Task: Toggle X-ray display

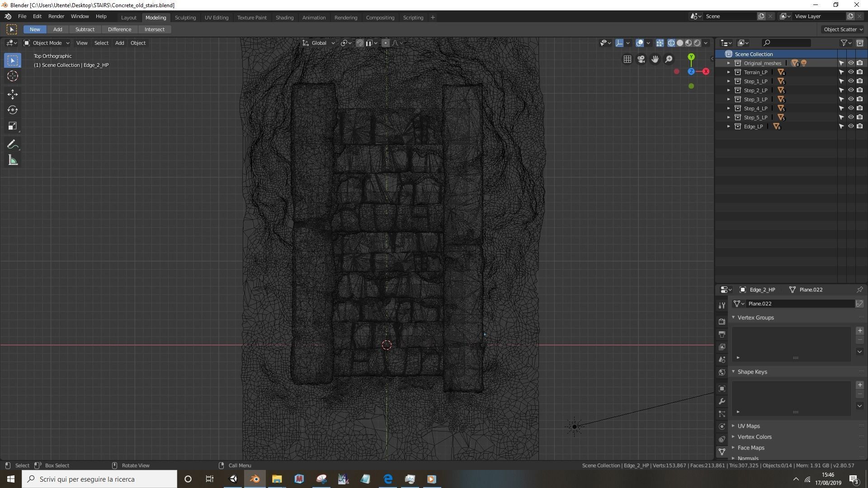Action: pyautogui.click(x=660, y=43)
